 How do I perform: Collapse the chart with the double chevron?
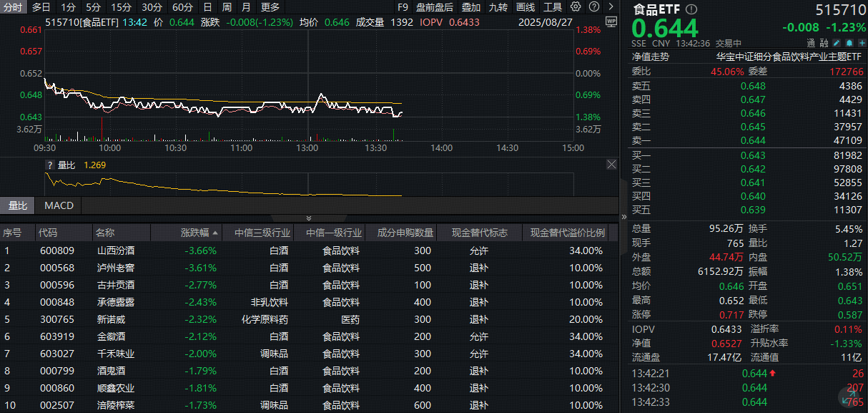coord(308,217)
